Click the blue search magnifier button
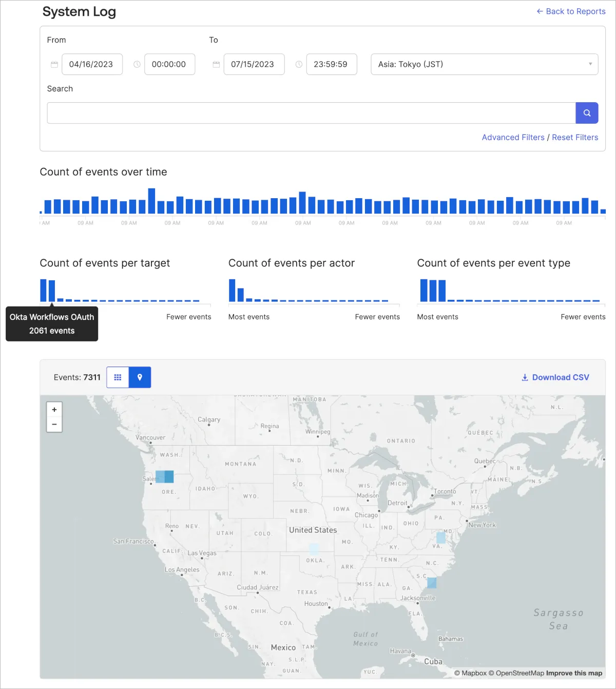This screenshot has width=616, height=689. click(x=587, y=113)
